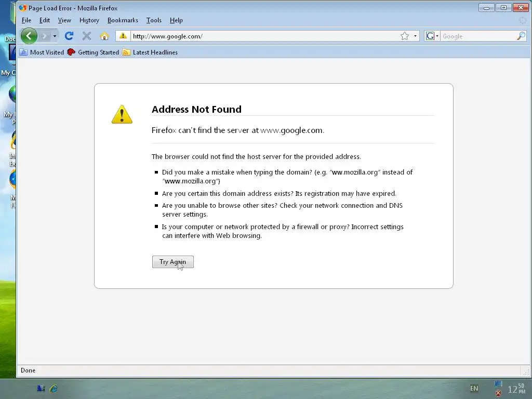Open the View menu
532x399 pixels.
pyautogui.click(x=64, y=20)
